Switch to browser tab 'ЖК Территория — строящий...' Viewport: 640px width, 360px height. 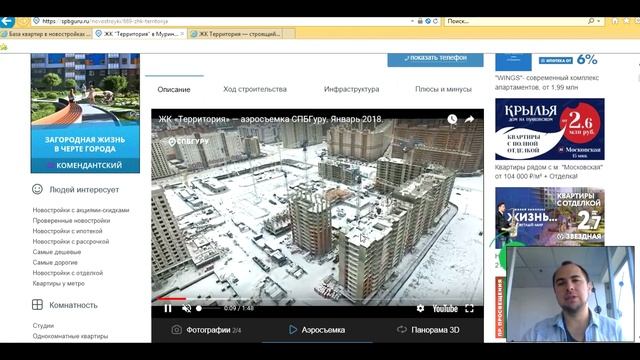click(236, 34)
